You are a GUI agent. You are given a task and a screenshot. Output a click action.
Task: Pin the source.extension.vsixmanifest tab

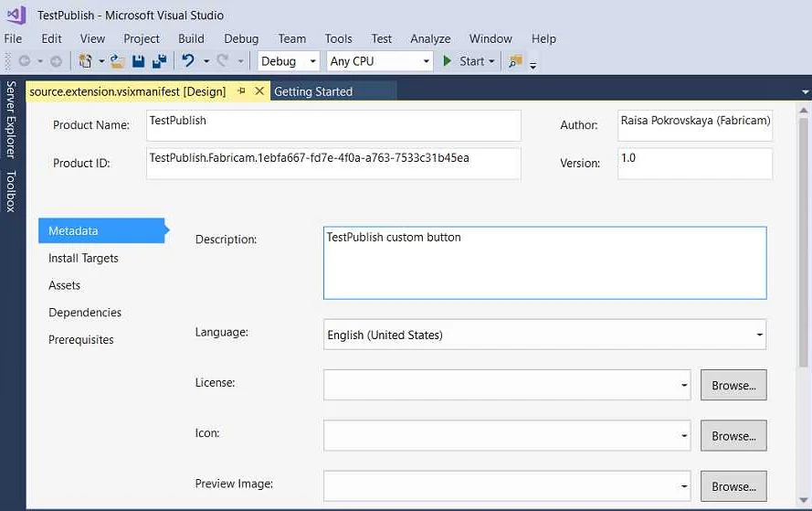pos(242,91)
